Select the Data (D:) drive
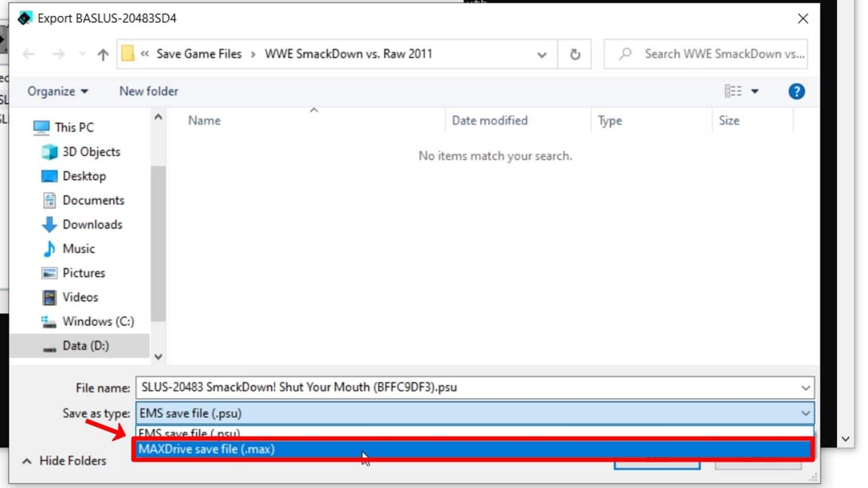Screen dimensions: 868x488 (x=86, y=345)
